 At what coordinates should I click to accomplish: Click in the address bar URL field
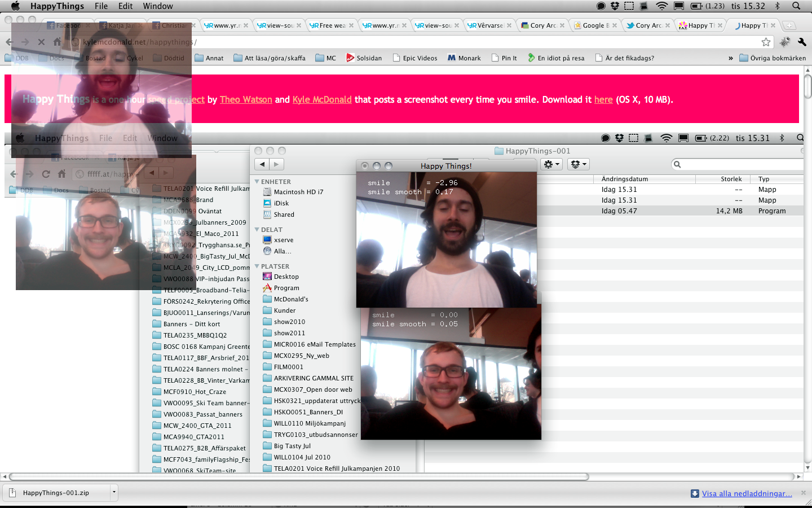395,42
